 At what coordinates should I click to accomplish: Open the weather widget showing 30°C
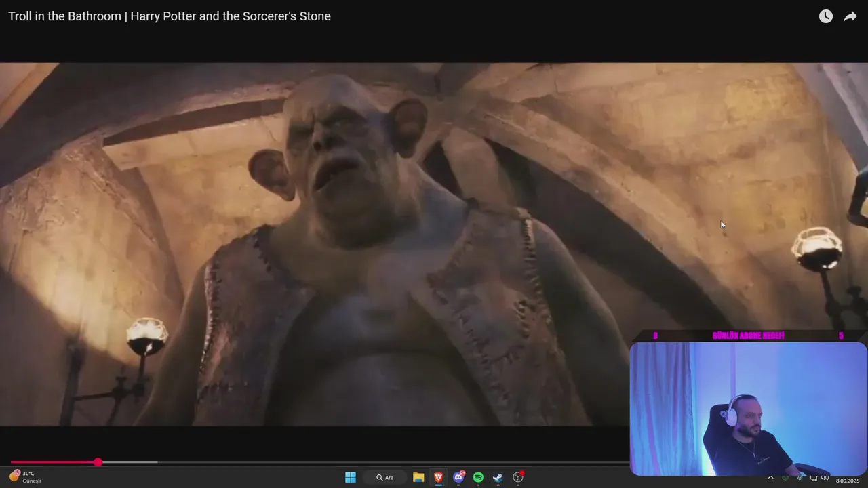(x=25, y=477)
